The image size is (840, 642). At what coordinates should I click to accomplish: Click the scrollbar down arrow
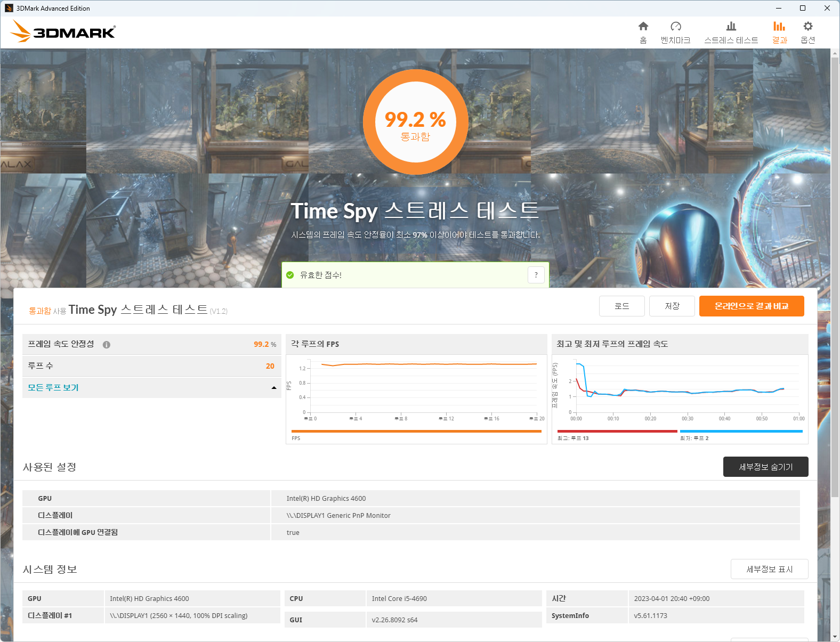point(835,637)
